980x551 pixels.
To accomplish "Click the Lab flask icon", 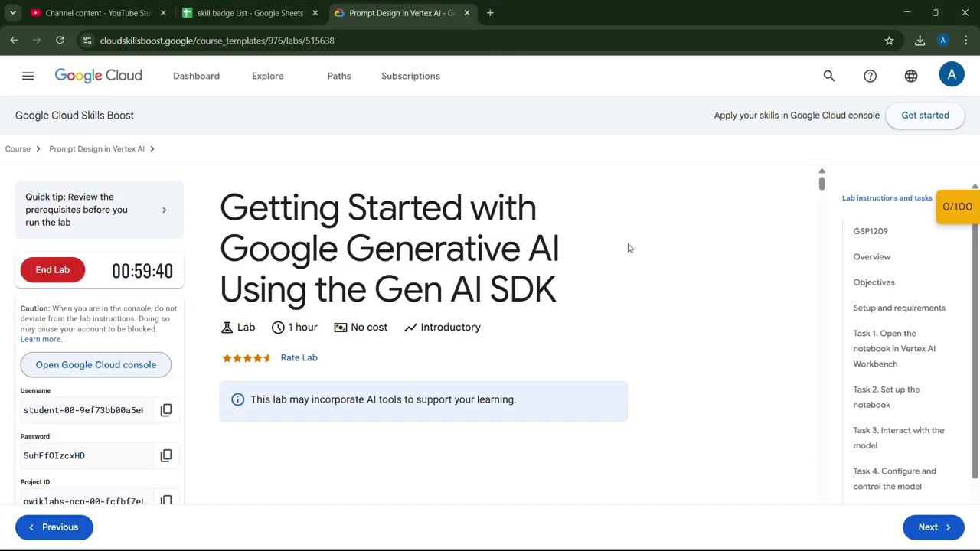I will tap(227, 328).
